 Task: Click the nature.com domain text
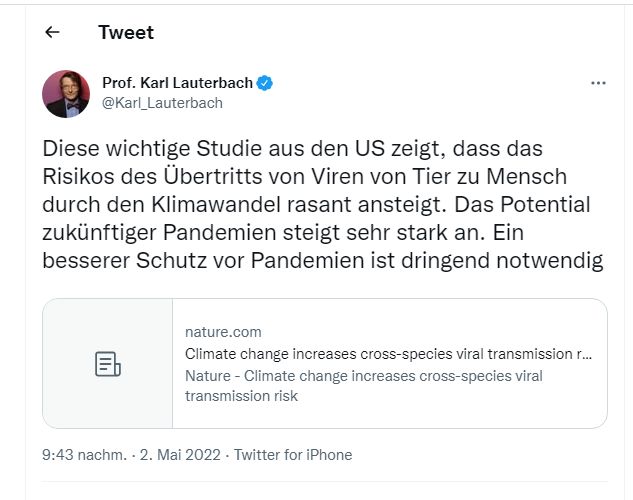point(223,331)
